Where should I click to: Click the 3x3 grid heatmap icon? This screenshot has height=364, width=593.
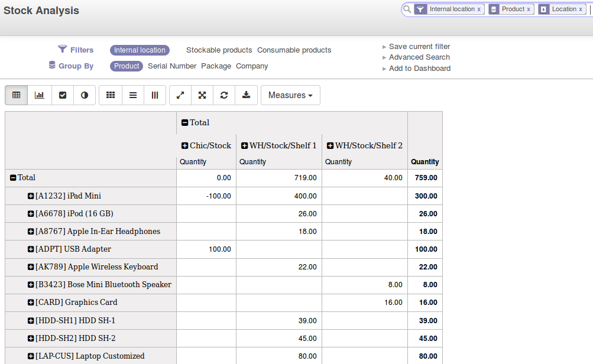click(111, 95)
